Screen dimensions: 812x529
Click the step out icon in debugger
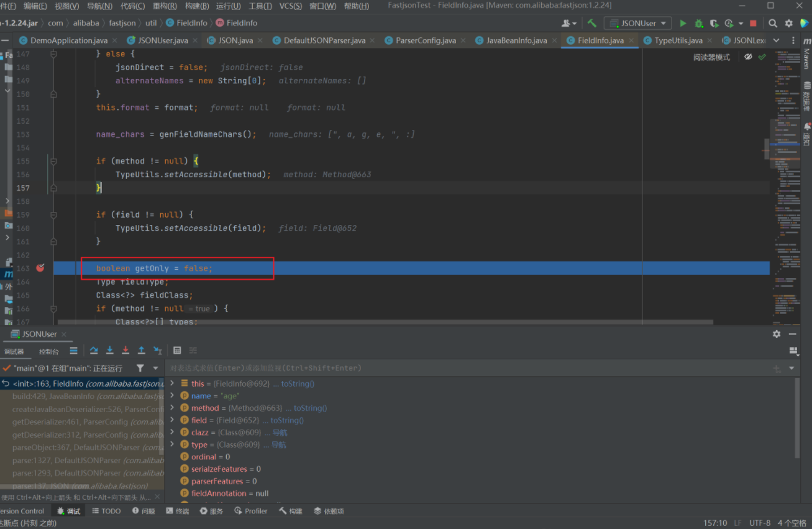coord(142,351)
